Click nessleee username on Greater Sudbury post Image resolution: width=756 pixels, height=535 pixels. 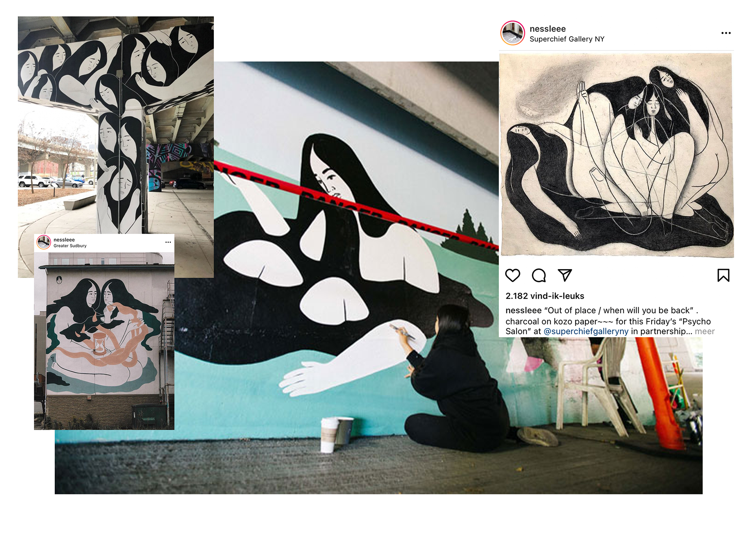64,240
